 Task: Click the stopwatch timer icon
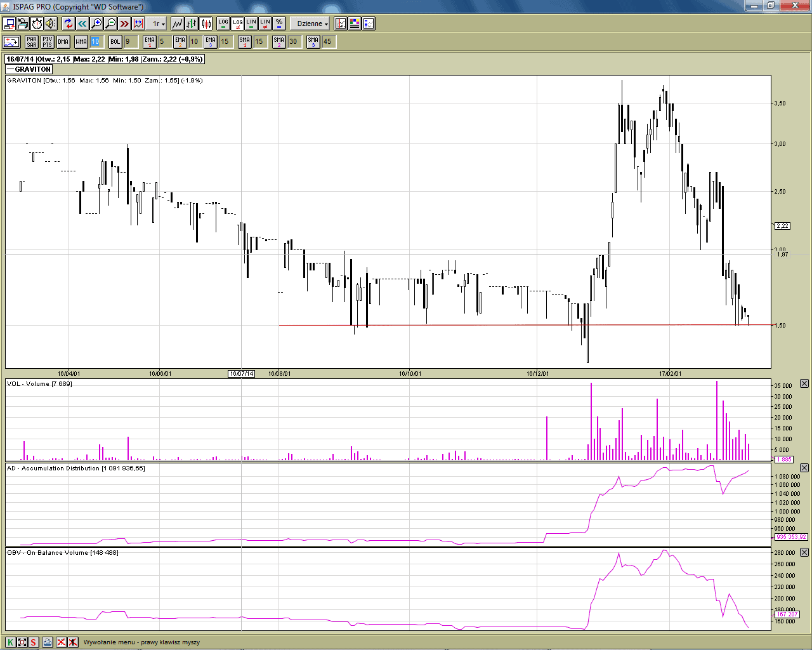[x=37, y=23]
